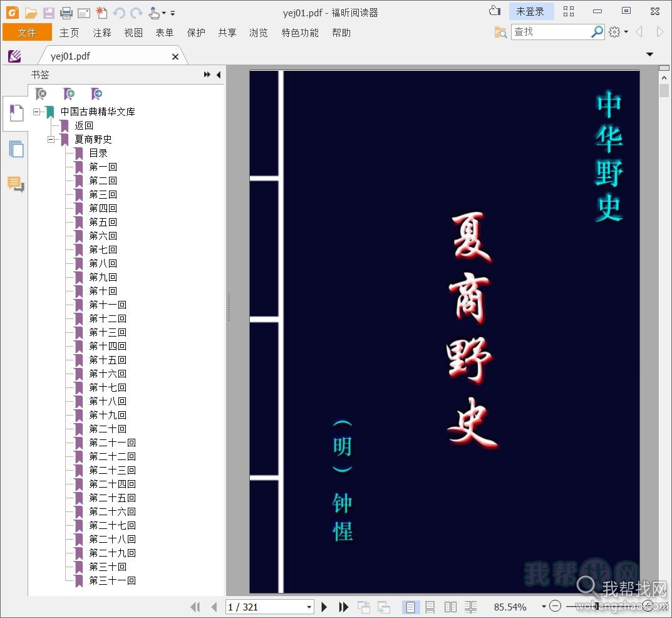672x618 pixels.
Task: Open bookmark 第十回
Action: pos(103,291)
